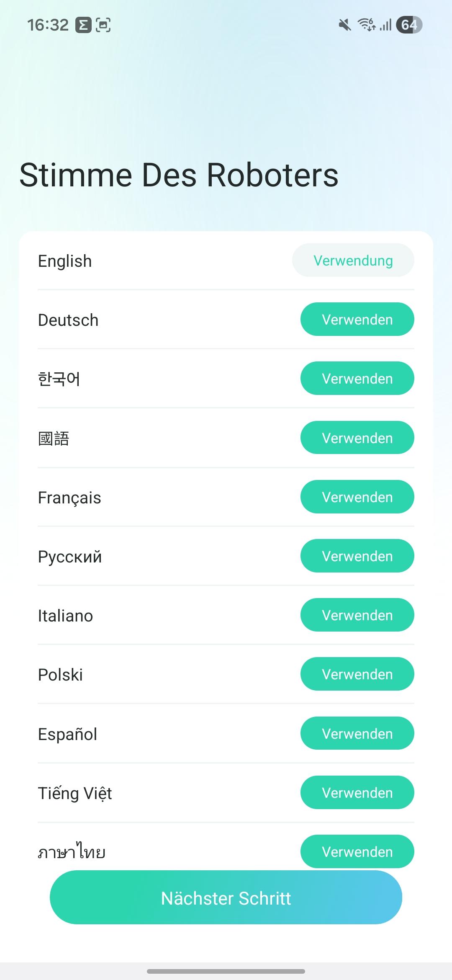This screenshot has width=452, height=980.
Task: Use the Tiếng Việt voice
Action: tap(357, 793)
